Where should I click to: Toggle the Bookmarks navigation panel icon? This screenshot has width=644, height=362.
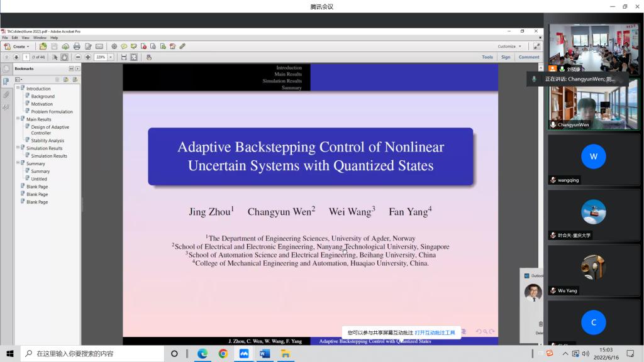pos(6,81)
